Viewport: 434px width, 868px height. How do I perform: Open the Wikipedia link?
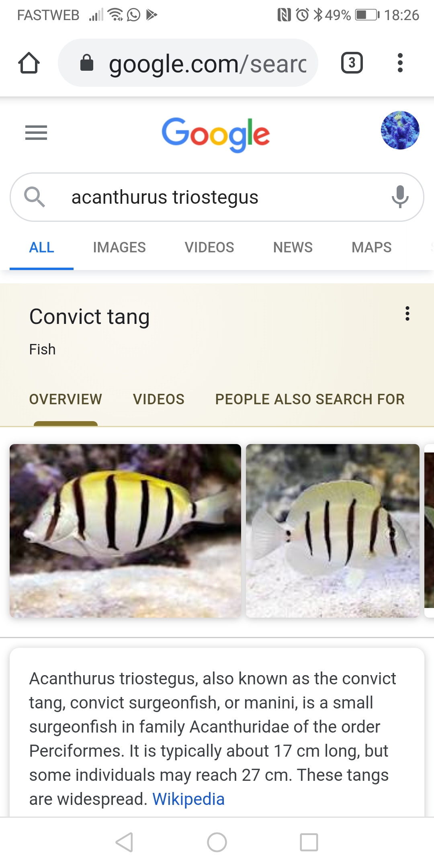[188, 799]
